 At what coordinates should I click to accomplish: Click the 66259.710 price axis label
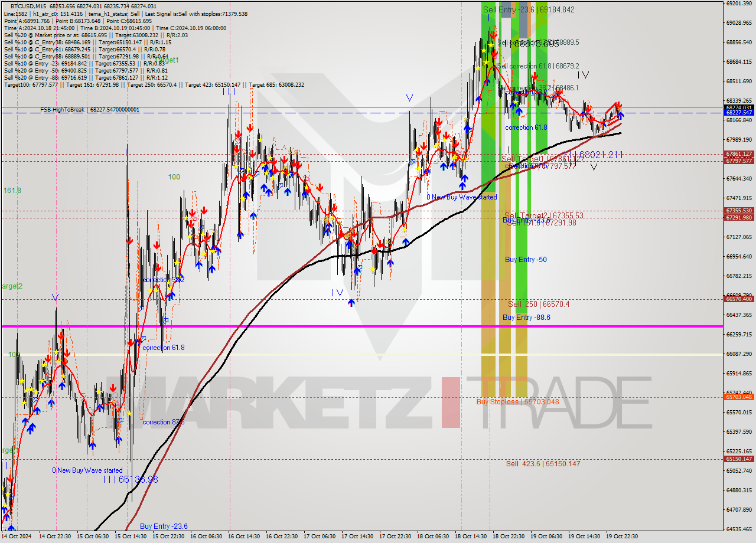tap(739, 334)
